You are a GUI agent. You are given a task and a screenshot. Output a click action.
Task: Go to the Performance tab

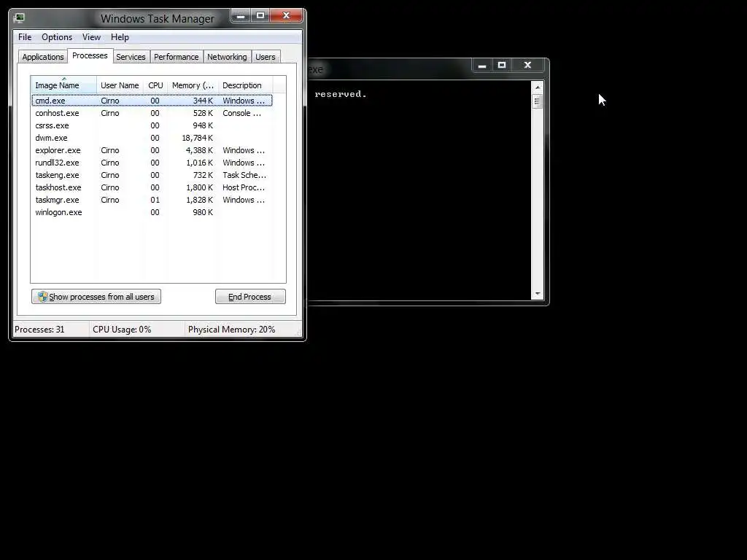click(177, 57)
